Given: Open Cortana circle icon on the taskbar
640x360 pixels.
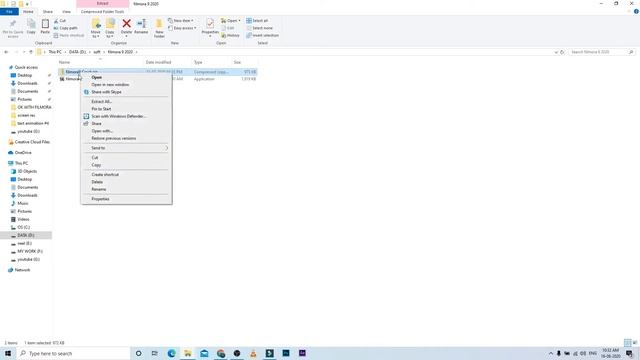Looking at the screenshot, I should click(138, 353).
